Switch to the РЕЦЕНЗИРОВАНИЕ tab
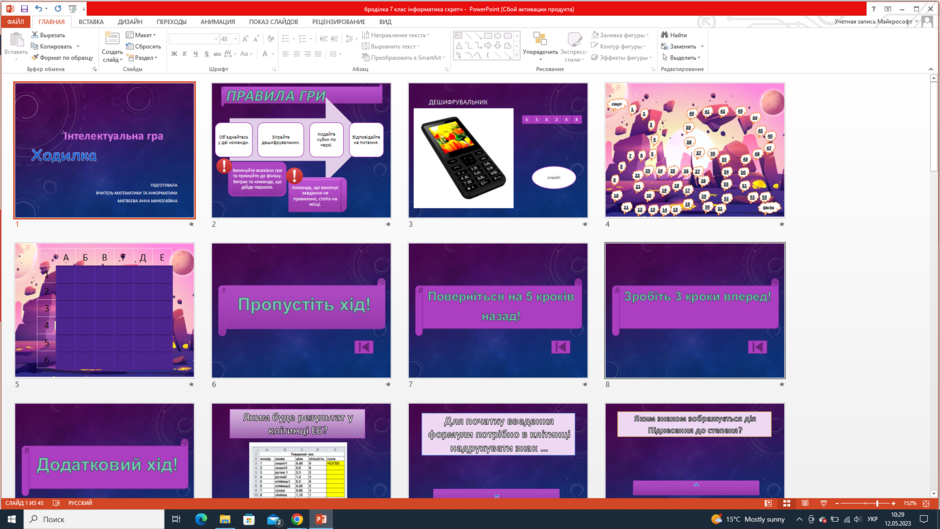The width and height of the screenshot is (940, 529). tap(339, 22)
